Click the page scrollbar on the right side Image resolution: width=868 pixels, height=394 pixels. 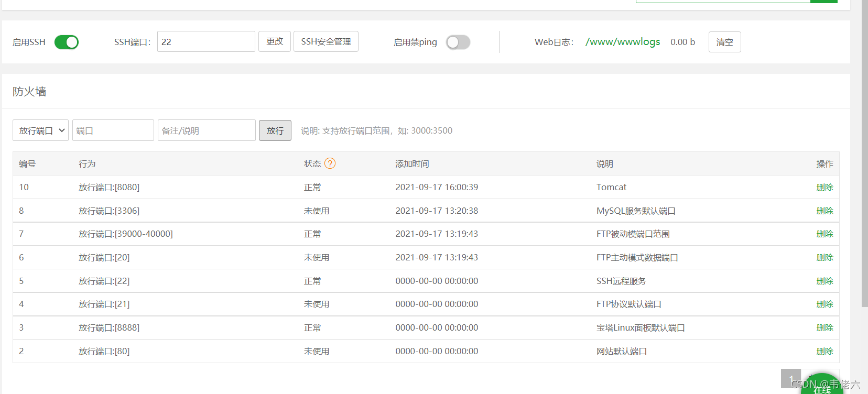point(864,154)
